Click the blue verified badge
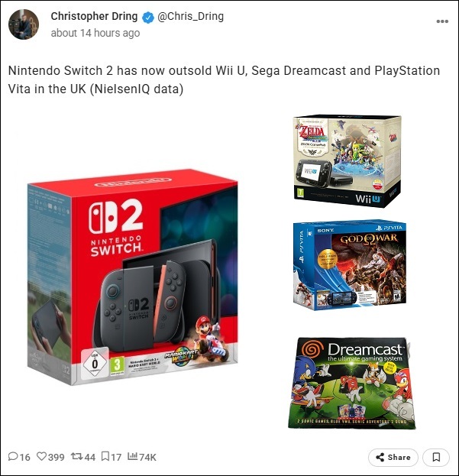The width and height of the screenshot is (459, 476). [147, 17]
